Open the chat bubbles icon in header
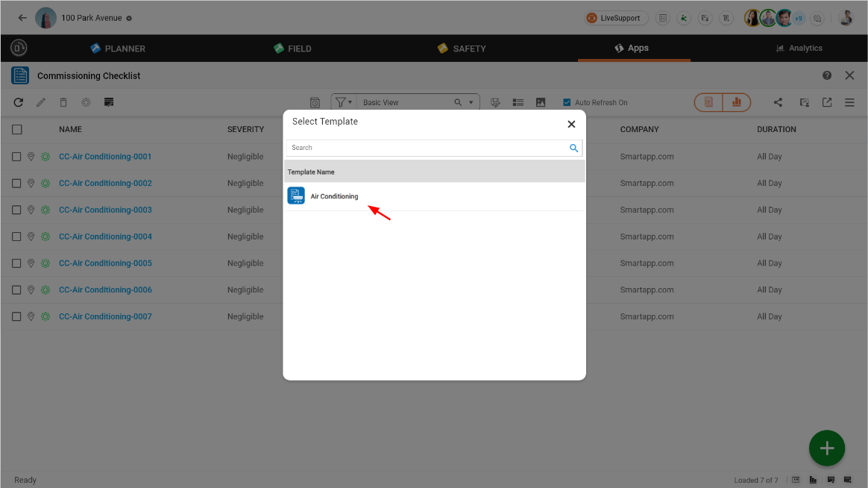The width and height of the screenshot is (868, 488). [817, 18]
